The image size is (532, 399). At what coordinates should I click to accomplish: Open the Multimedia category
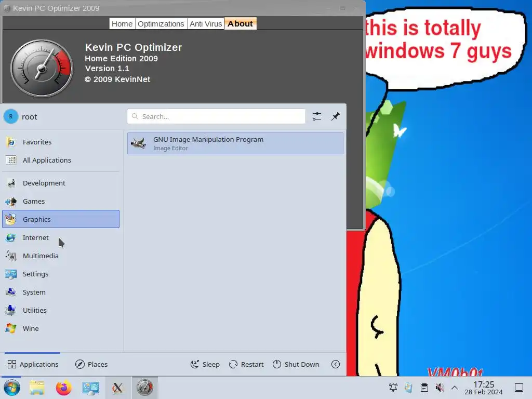coord(61,256)
